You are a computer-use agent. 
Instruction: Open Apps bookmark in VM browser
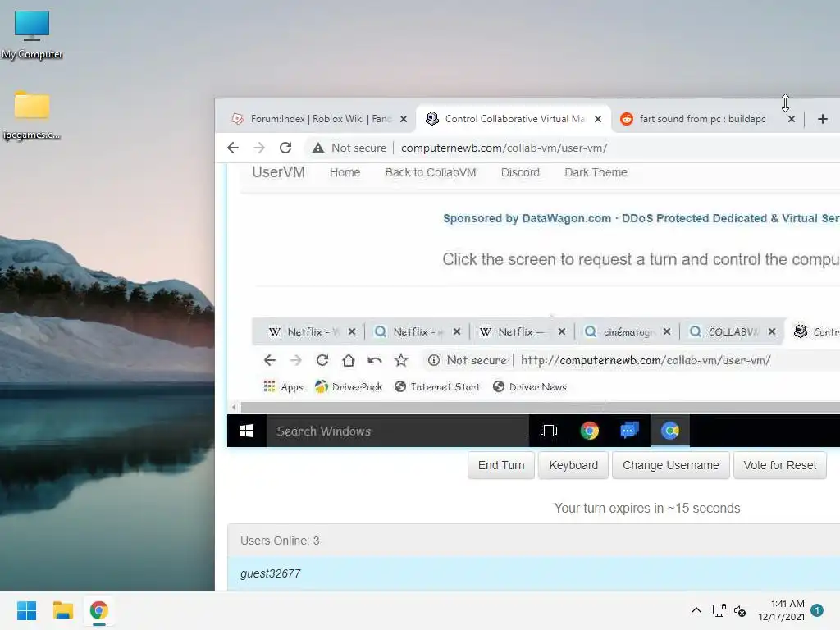pos(283,387)
